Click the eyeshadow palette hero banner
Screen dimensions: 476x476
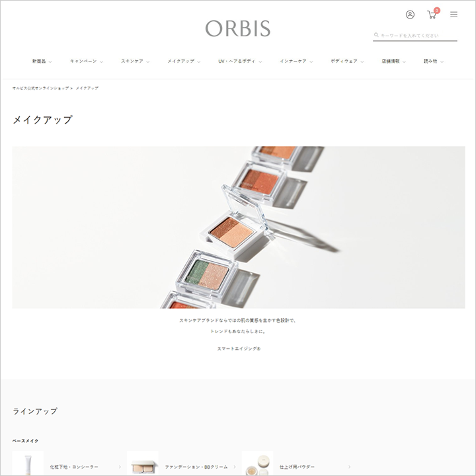point(238,227)
